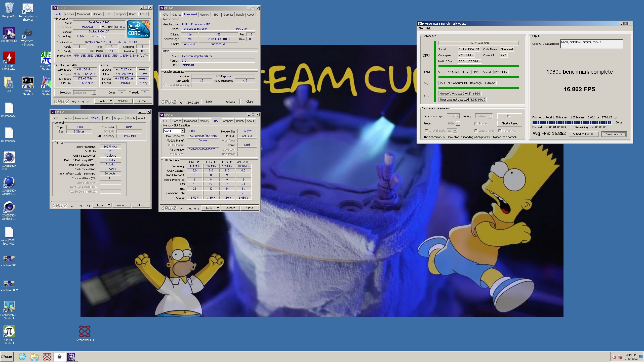Switch to About tab in SPD CPU-Z window
Image resolution: width=644 pixels, height=362 pixels.
[250, 121]
